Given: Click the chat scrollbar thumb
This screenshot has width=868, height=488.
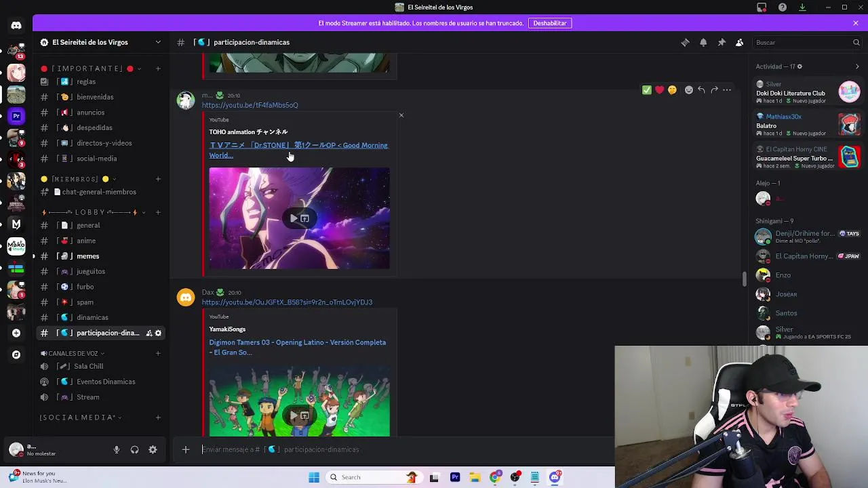Looking at the screenshot, I should click(x=744, y=279).
